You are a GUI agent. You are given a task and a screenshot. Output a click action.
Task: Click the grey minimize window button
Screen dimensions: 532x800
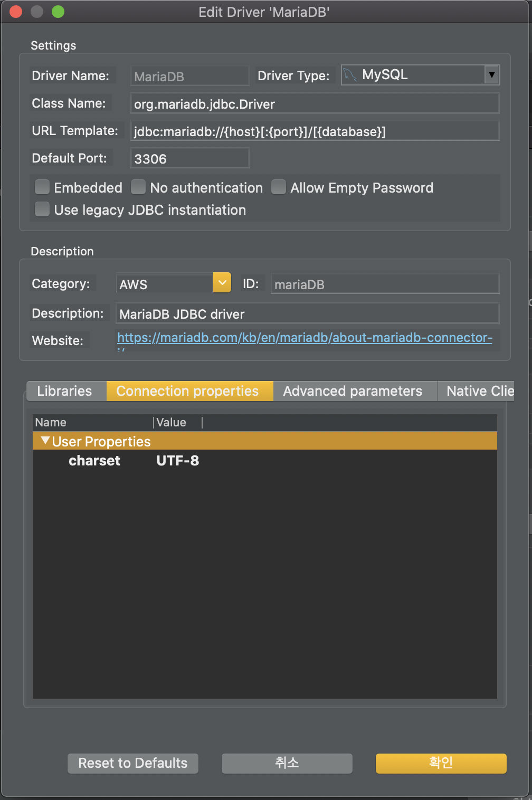click(x=37, y=12)
